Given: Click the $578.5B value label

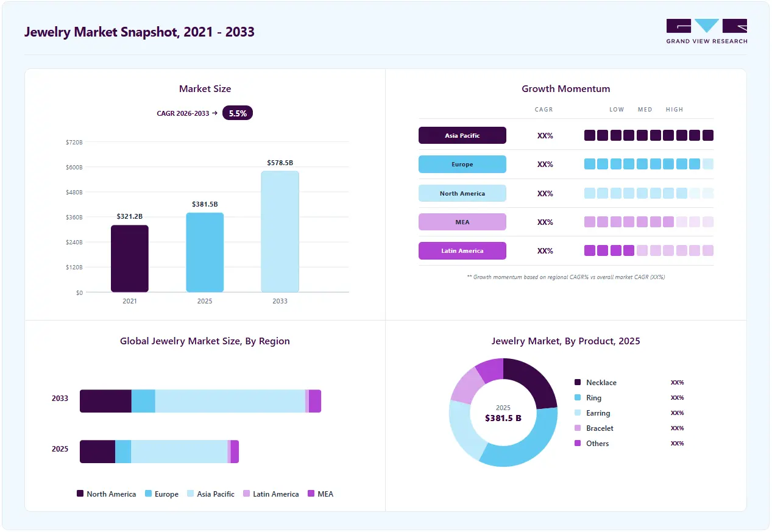Looking at the screenshot, I should (x=280, y=163).
